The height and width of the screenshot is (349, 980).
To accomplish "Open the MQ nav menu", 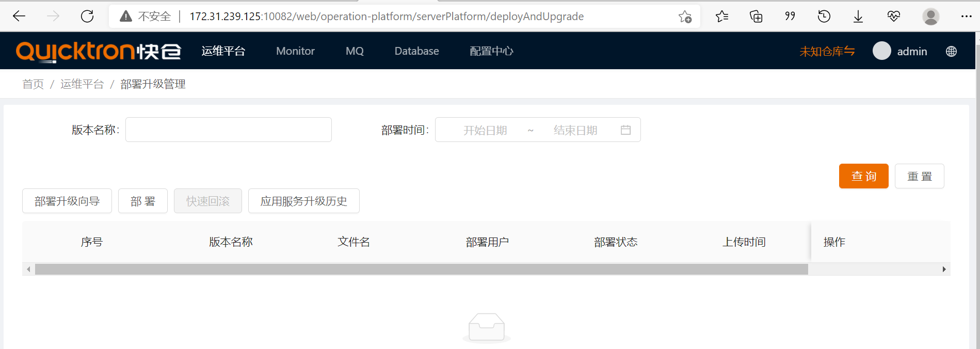I will point(355,51).
